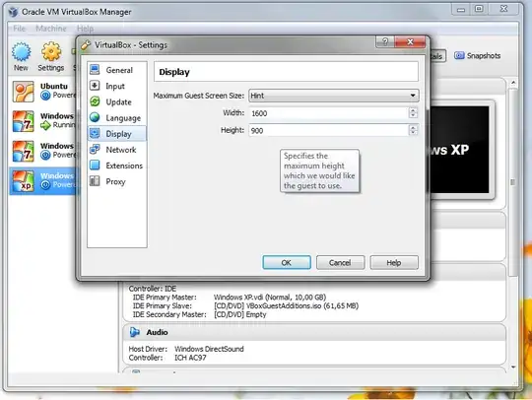Expand Maximum Guest Screen Size dropdown
Viewport: 532px width, 400px height.
334,96
